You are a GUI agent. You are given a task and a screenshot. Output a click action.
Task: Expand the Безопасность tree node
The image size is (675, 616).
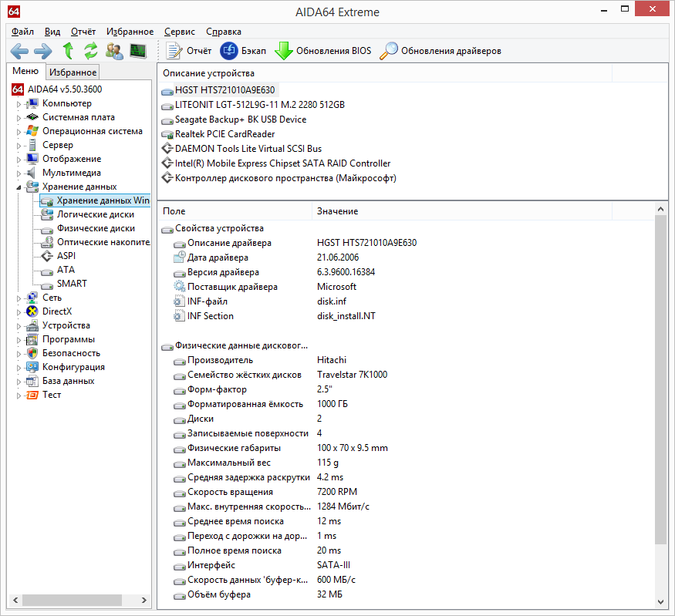pos(19,354)
